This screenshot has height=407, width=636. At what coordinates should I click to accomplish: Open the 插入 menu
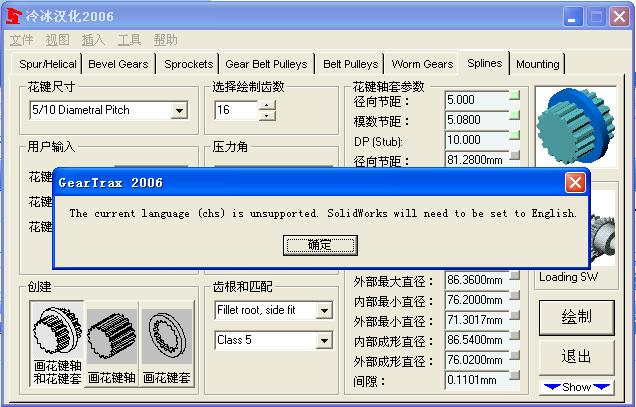click(x=93, y=40)
